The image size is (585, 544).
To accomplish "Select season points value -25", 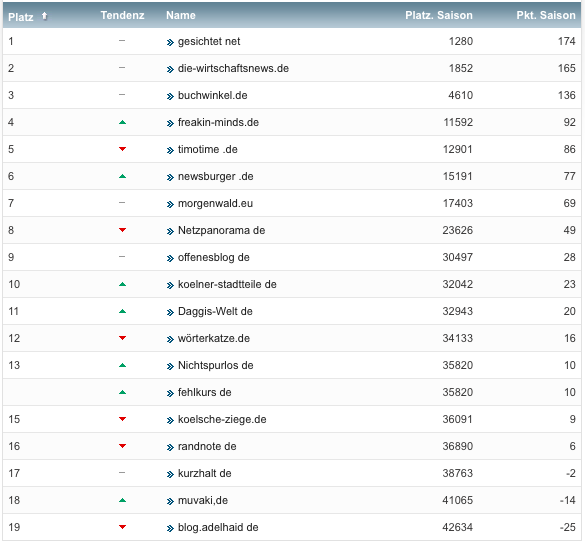I will coord(568,527).
